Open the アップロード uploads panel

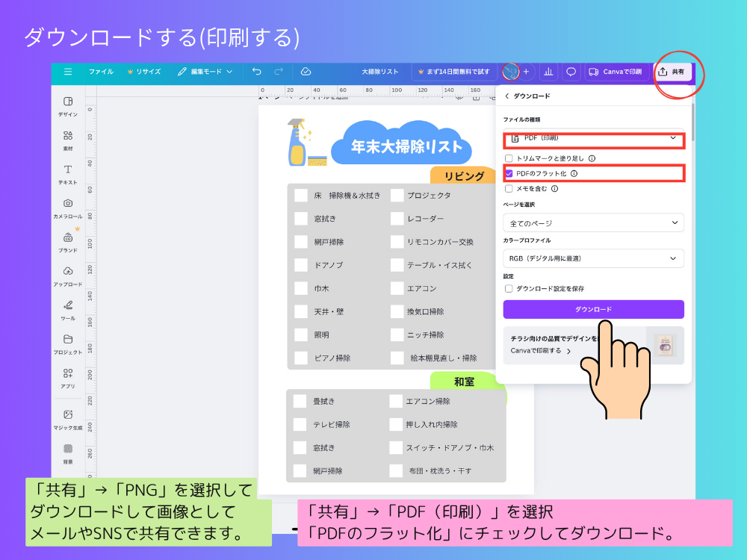click(68, 275)
